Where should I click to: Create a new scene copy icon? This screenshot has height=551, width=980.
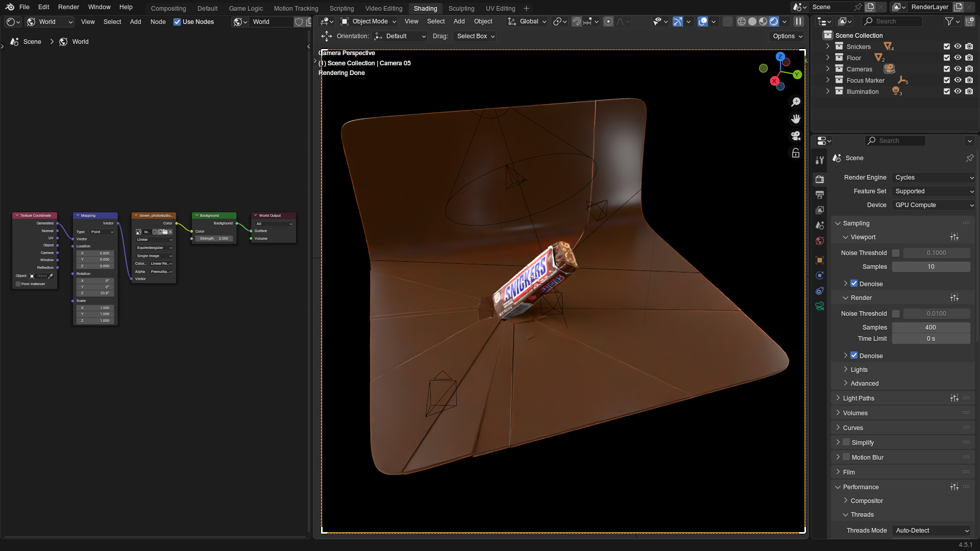[x=870, y=7]
